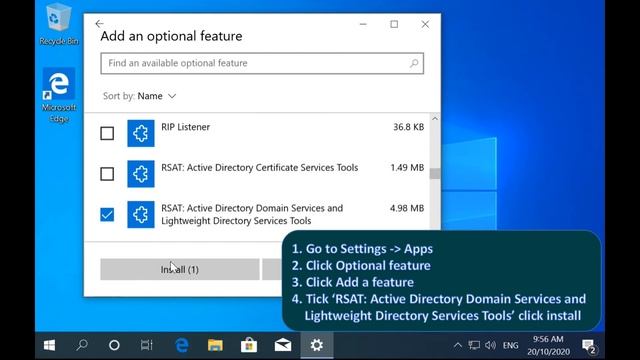Minimize the Add an optional feature window
Viewport: 640px width, 360px height.
(363, 24)
